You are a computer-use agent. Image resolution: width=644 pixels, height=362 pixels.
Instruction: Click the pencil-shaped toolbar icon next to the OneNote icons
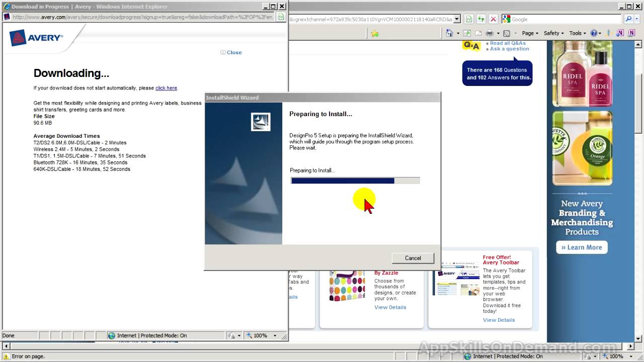tap(608, 33)
